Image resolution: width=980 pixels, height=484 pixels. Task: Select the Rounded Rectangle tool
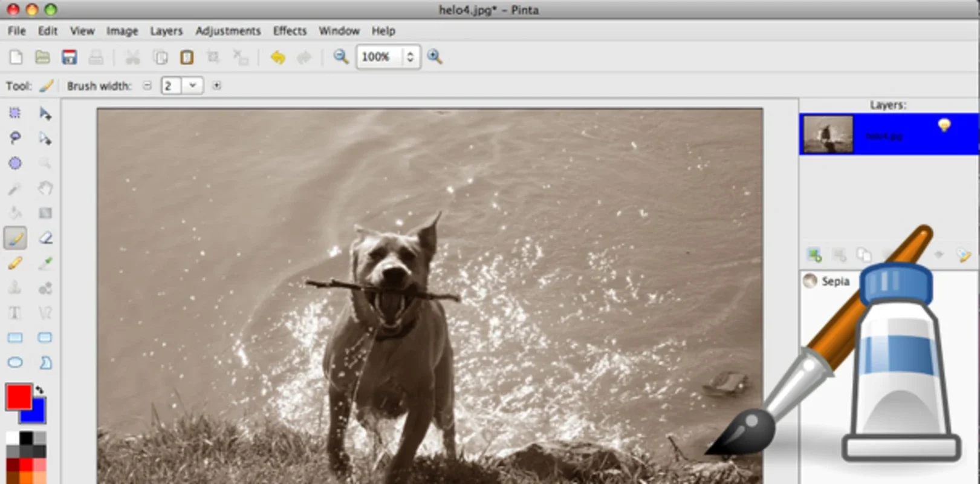[x=45, y=338]
